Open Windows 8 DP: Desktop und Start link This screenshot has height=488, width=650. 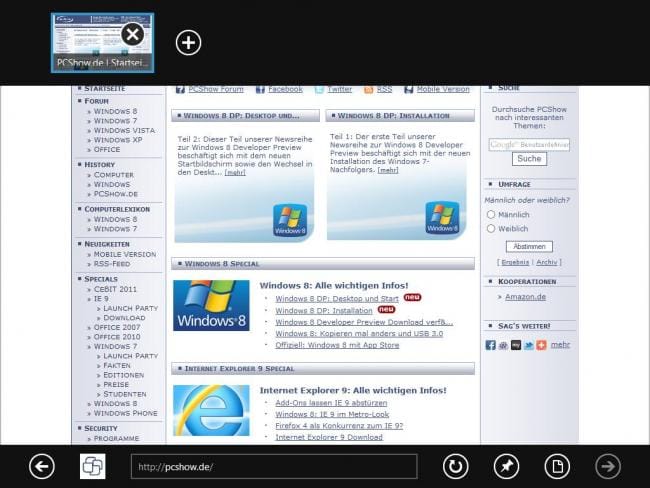tap(337, 299)
